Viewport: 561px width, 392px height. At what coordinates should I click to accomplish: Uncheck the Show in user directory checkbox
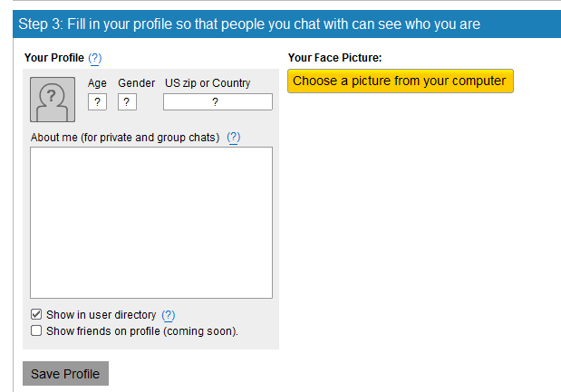coord(37,315)
